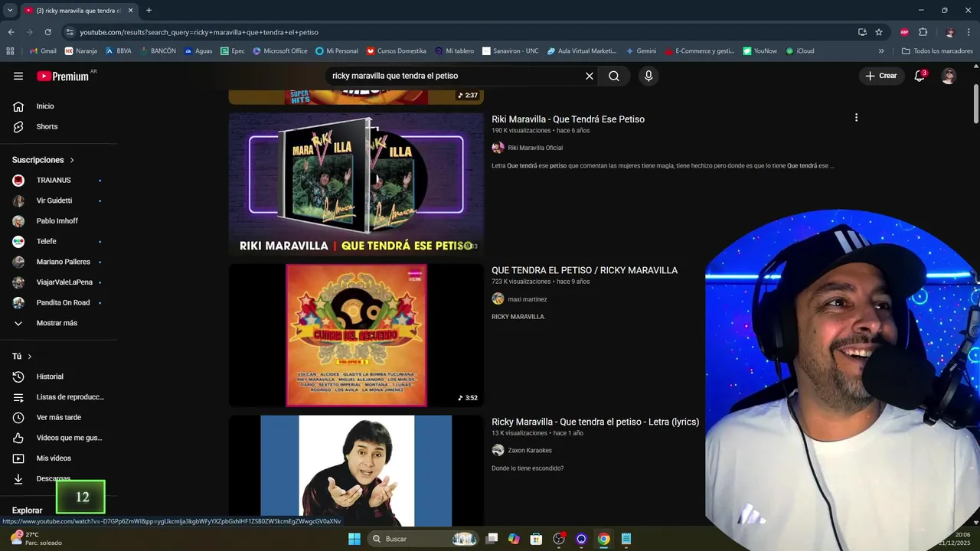
Task: Go back in browser history
Action: 11,32
